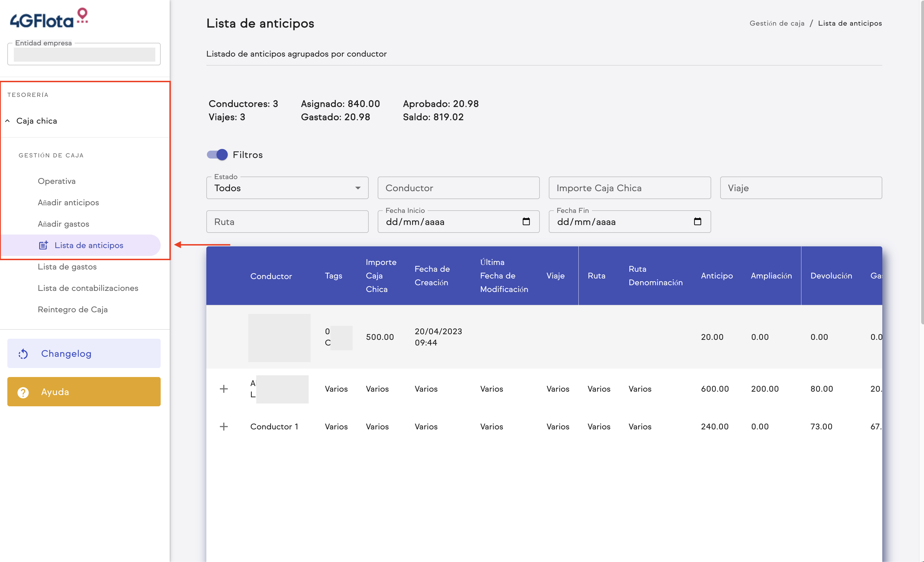924x562 pixels.
Task: Click the Changelog history icon
Action: tap(23, 353)
